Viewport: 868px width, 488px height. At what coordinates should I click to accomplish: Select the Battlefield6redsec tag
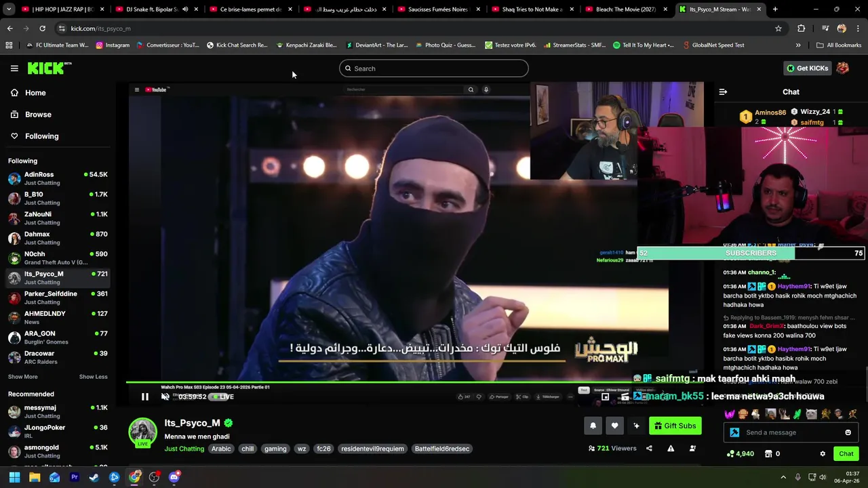click(x=442, y=449)
